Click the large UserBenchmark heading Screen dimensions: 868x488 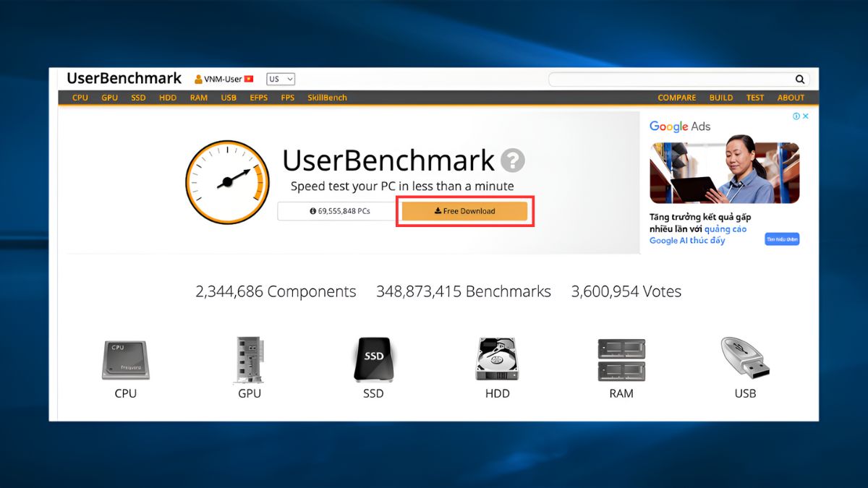[388, 160]
